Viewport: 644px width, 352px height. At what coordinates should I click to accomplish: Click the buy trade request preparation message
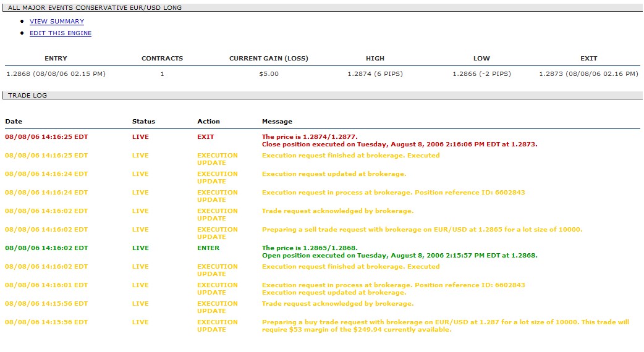tap(445, 326)
